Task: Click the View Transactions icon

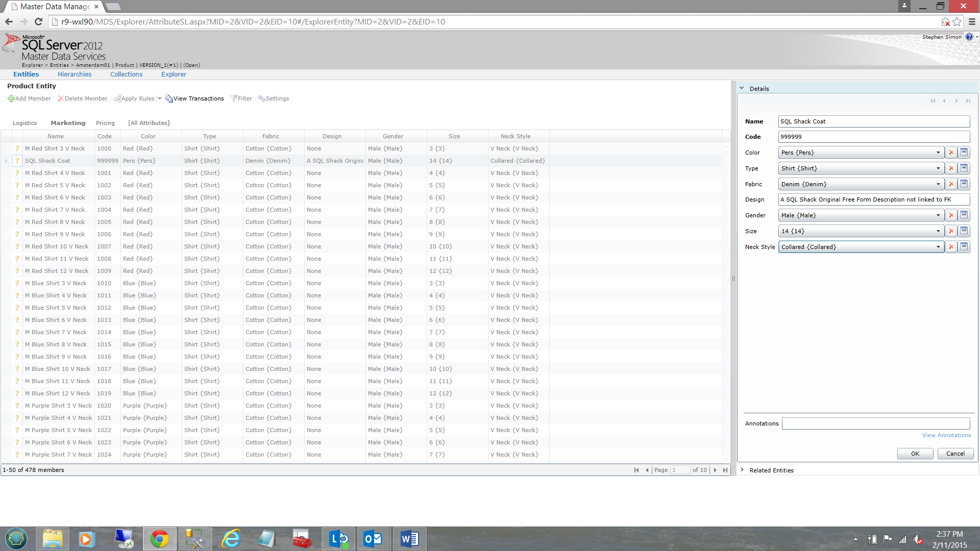Action: click(x=169, y=98)
